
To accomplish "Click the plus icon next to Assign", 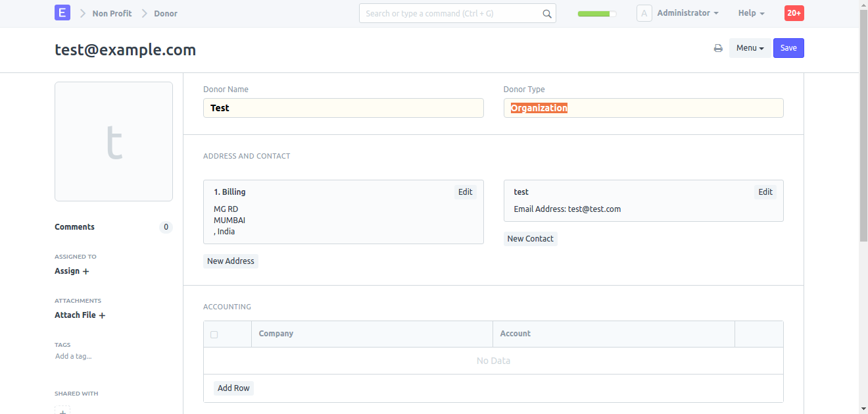I will coord(85,271).
